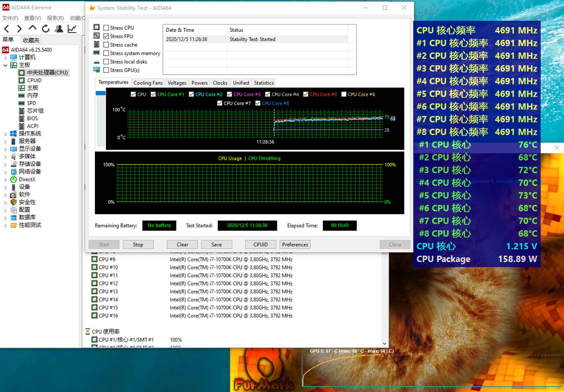
Task: Click the forward navigation arrow in toolbar
Action: [19, 29]
